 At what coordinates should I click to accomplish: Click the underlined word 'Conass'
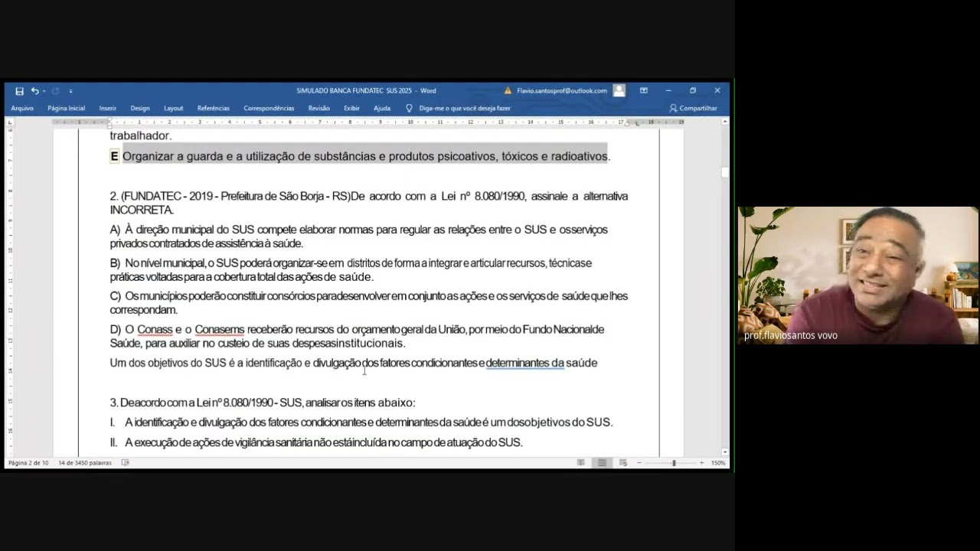click(x=155, y=330)
